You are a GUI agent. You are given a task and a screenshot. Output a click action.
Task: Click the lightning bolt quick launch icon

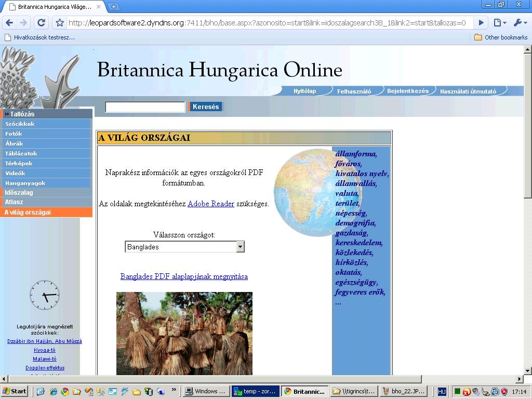[125, 392]
